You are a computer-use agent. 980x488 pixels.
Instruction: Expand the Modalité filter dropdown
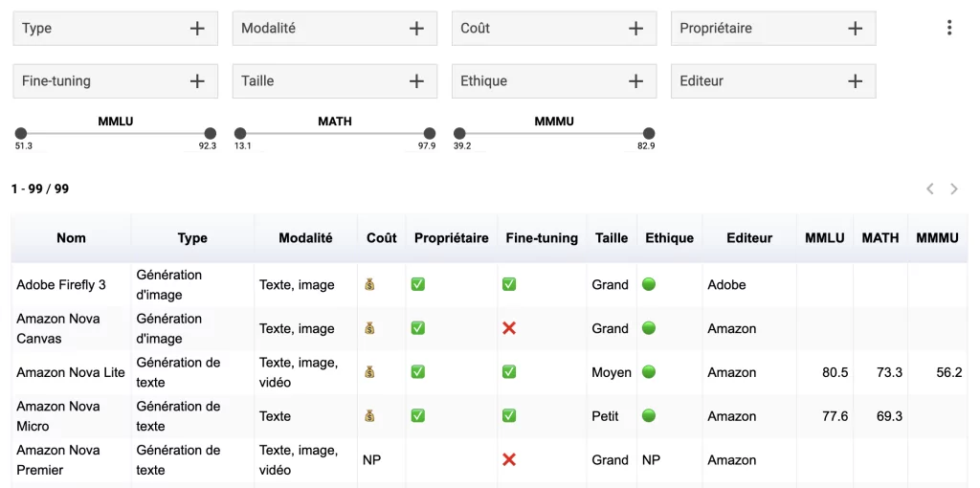coord(334,29)
